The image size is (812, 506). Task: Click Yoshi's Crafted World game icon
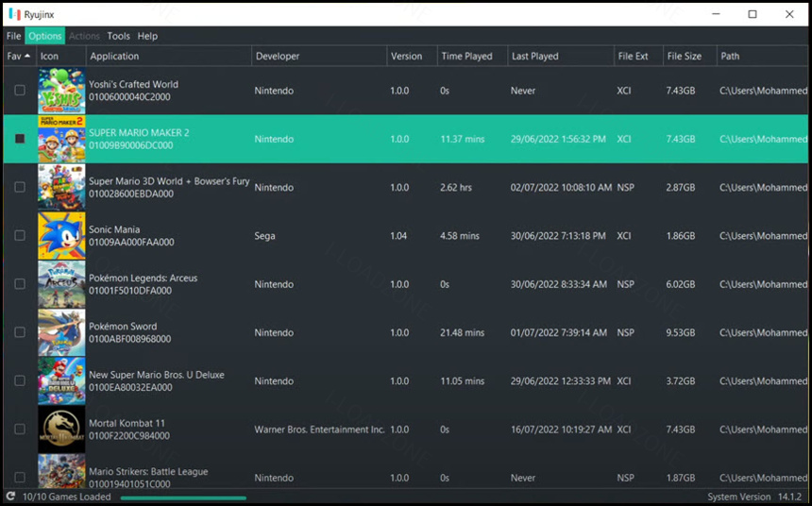tap(61, 91)
